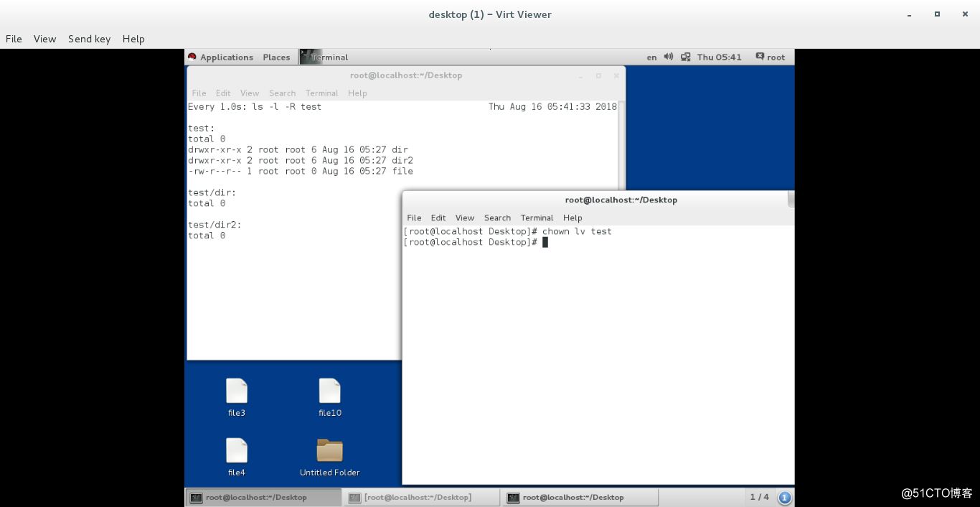Switch to third taskbar root@localhost window

(580, 497)
